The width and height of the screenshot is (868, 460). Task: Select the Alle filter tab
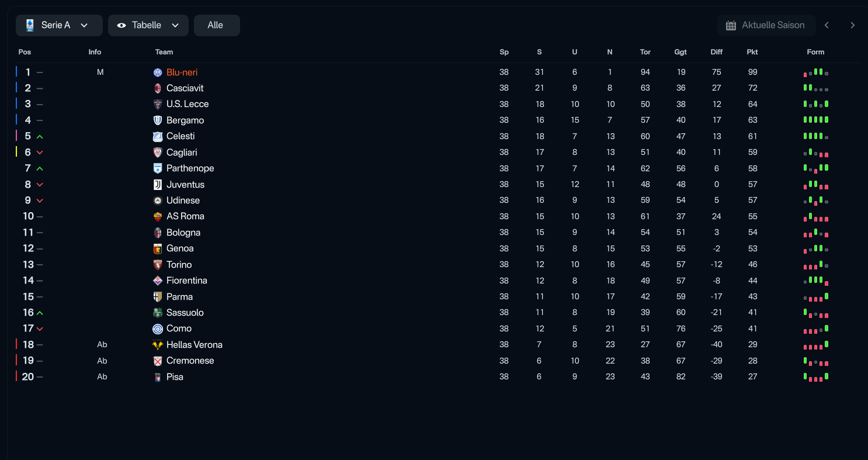[216, 25]
